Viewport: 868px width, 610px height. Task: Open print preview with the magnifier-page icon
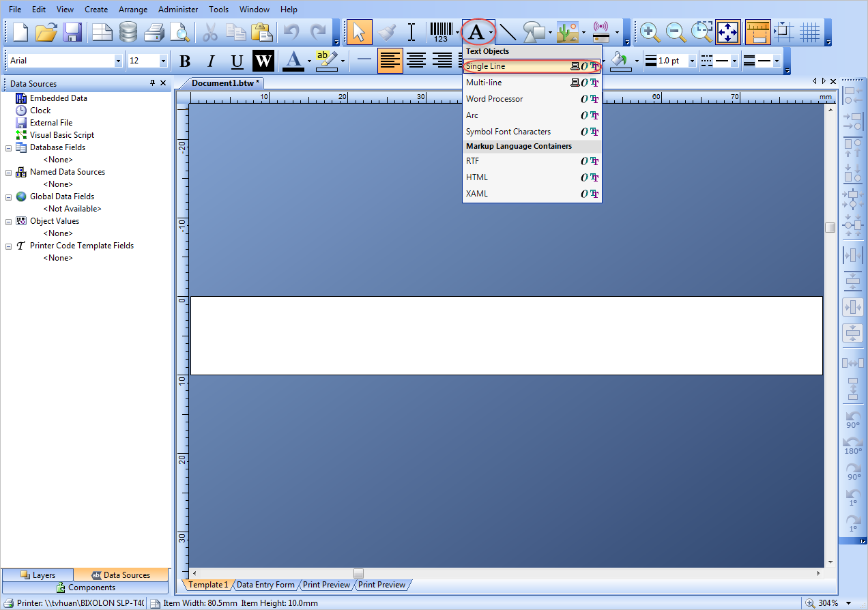coord(179,32)
